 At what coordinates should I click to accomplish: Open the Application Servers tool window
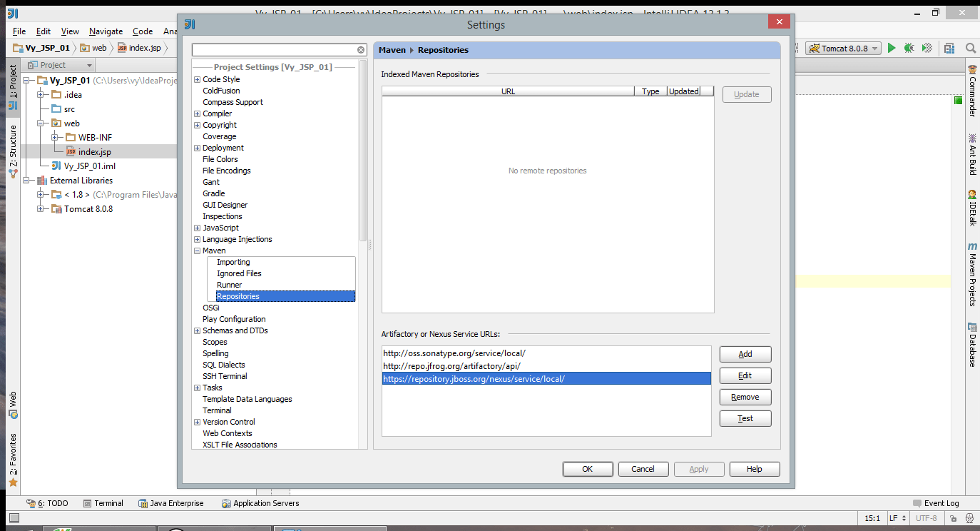[260, 503]
